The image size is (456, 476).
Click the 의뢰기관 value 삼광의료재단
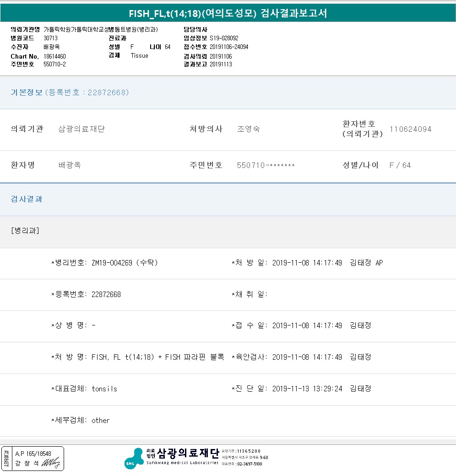click(x=81, y=129)
